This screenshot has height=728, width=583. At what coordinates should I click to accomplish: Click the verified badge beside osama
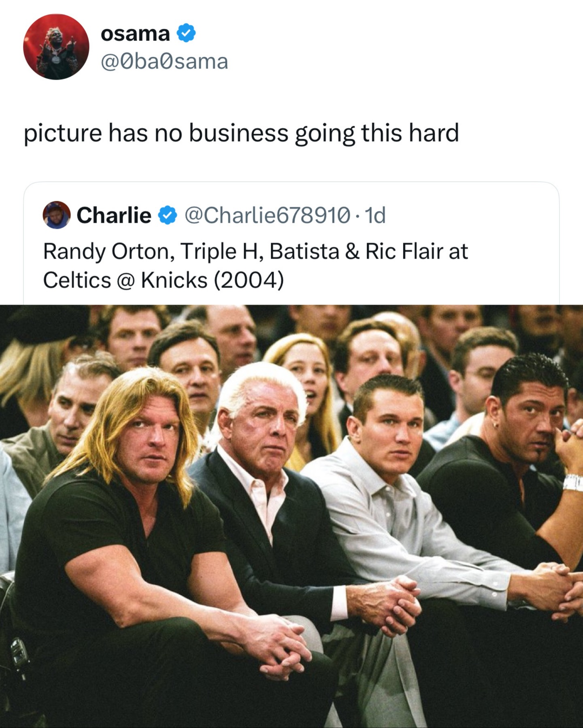(x=187, y=33)
